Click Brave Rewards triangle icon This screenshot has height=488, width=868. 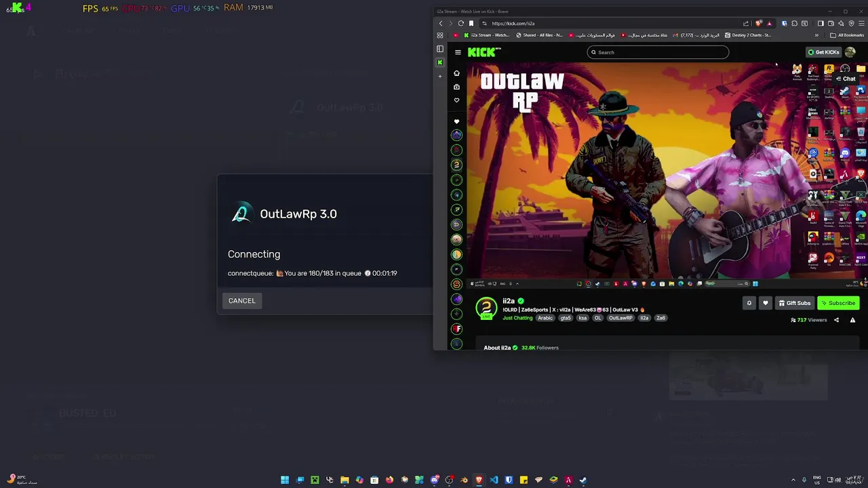pyautogui.click(x=769, y=23)
